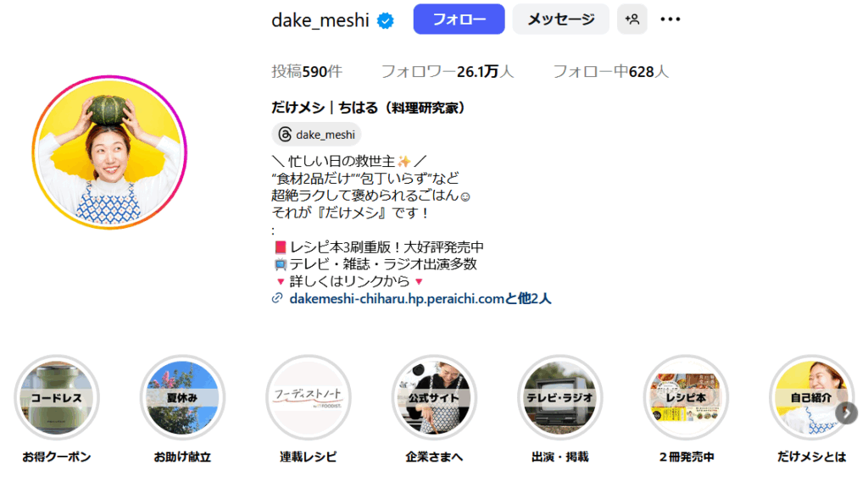This screenshot has height=487, width=868.
Task: Click the link chain icon before the URL
Action: pos(277,298)
